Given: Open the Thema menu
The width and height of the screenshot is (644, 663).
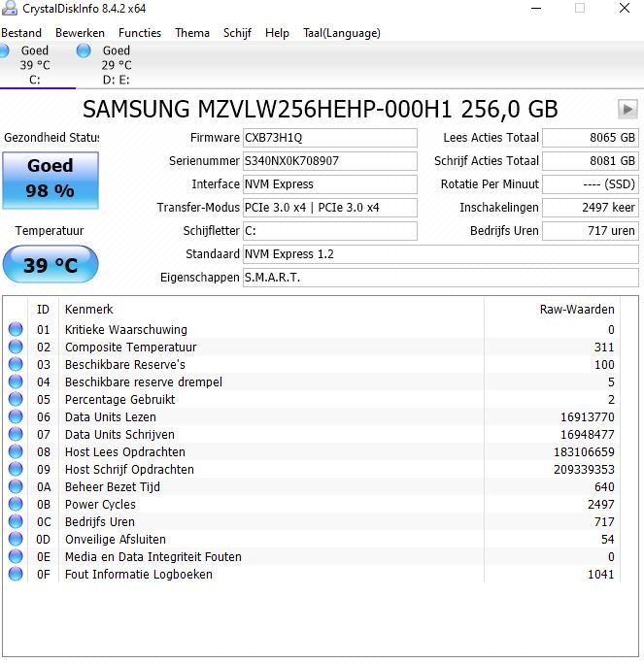Looking at the screenshot, I should click(x=192, y=33).
